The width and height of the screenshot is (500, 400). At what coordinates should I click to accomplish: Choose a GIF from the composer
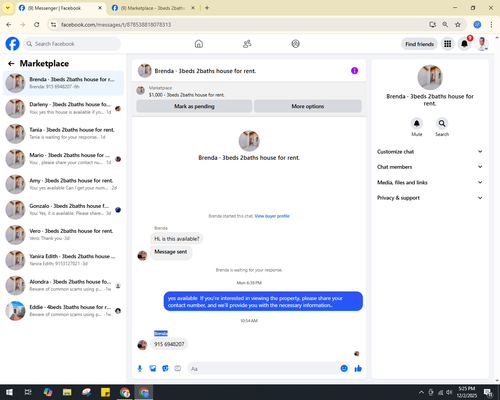(x=178, y=368)
